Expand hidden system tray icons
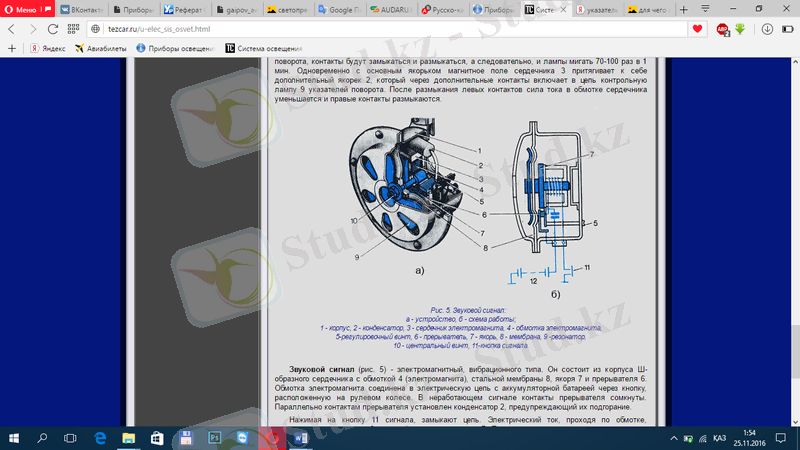 tap(674, 438)
